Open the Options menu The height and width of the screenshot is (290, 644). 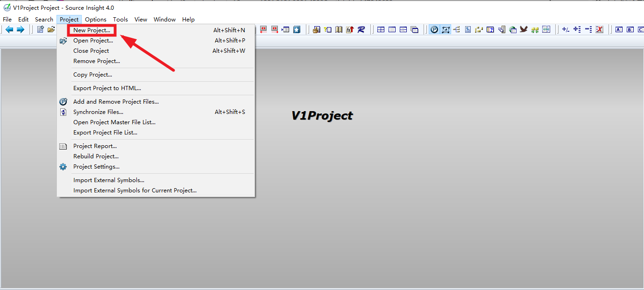click(96, 19)
